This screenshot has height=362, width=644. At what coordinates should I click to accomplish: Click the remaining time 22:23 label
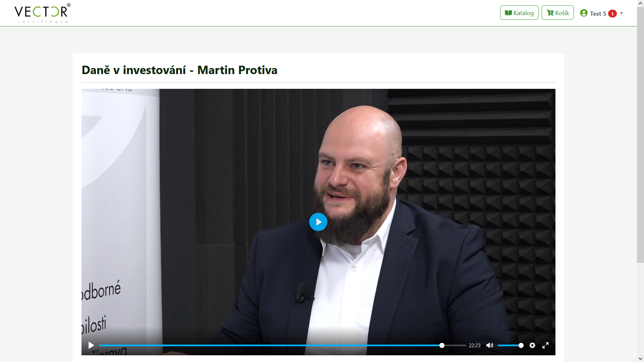point(475,345)
